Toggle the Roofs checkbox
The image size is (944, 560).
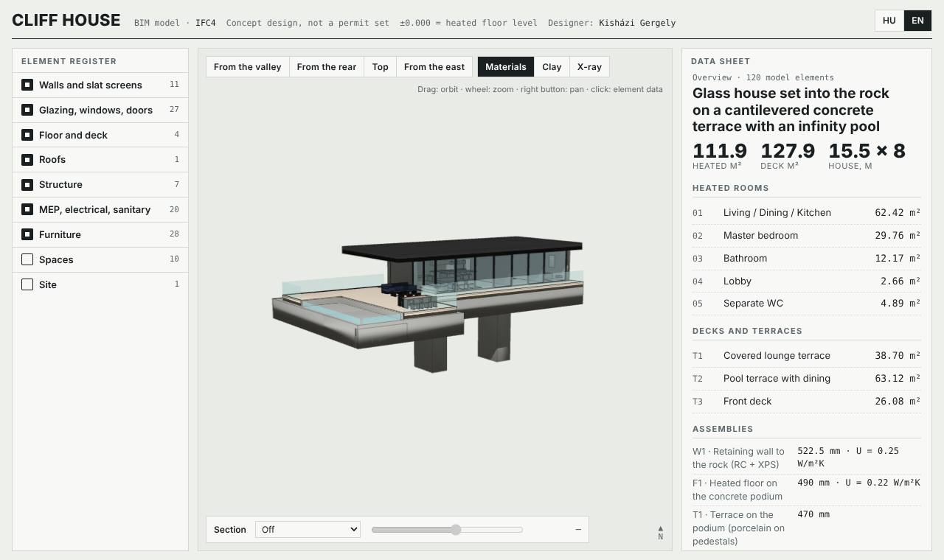27,160
